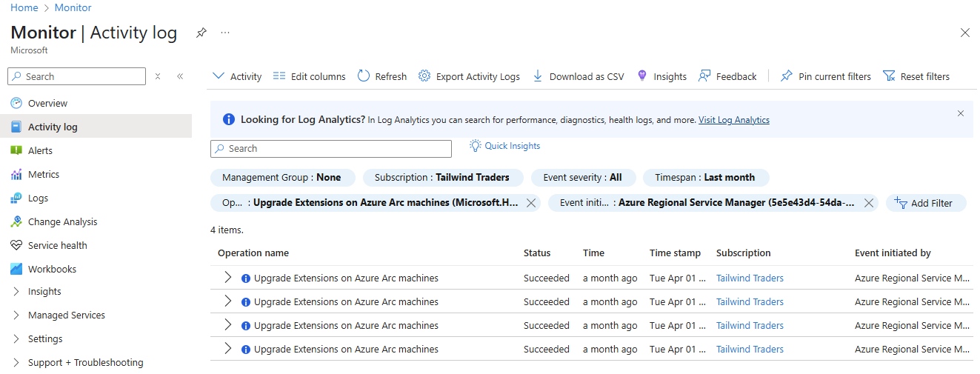Click the Workbooks icon
Image resolution: width=980 pixels, height=374 pixels.
point(16,269)
